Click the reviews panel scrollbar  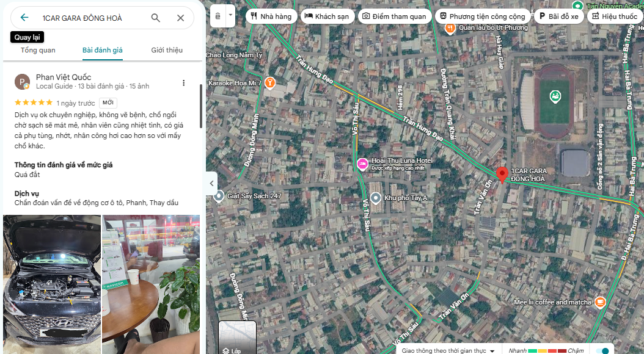click(x=201, y=106)
